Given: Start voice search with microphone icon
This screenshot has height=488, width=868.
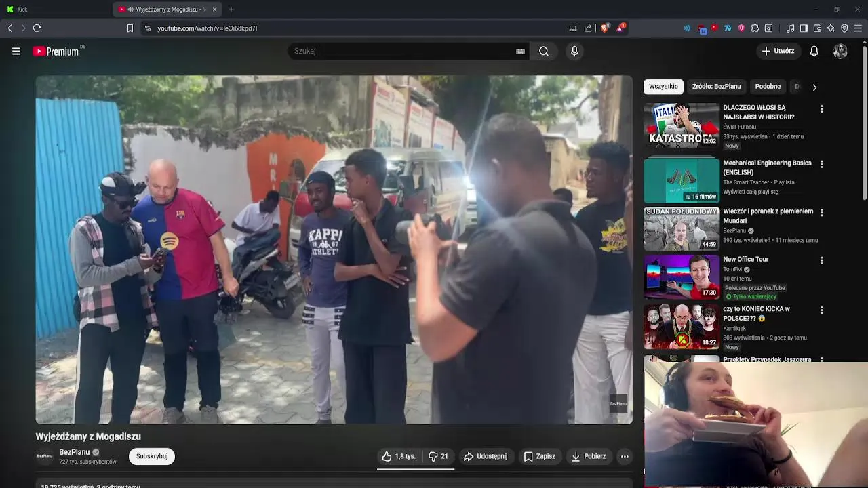Looking at the screenshot, I should 574,51.
